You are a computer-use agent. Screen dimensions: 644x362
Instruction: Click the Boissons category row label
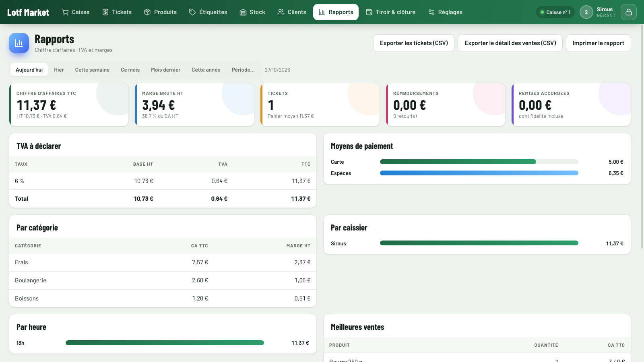[x=27, y=298]
